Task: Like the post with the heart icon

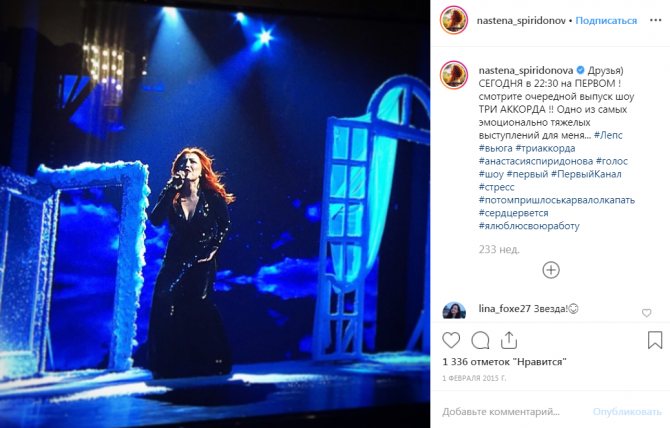Action: tap(451, 340)
